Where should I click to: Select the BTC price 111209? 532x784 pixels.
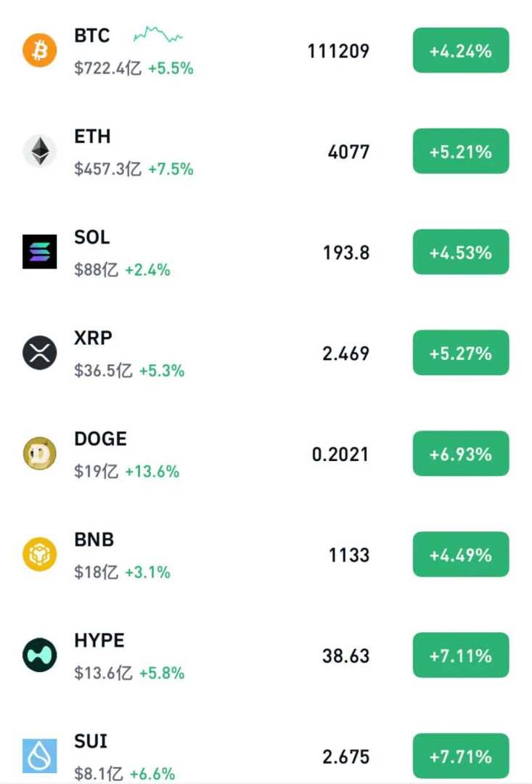[x=338, y=52]
